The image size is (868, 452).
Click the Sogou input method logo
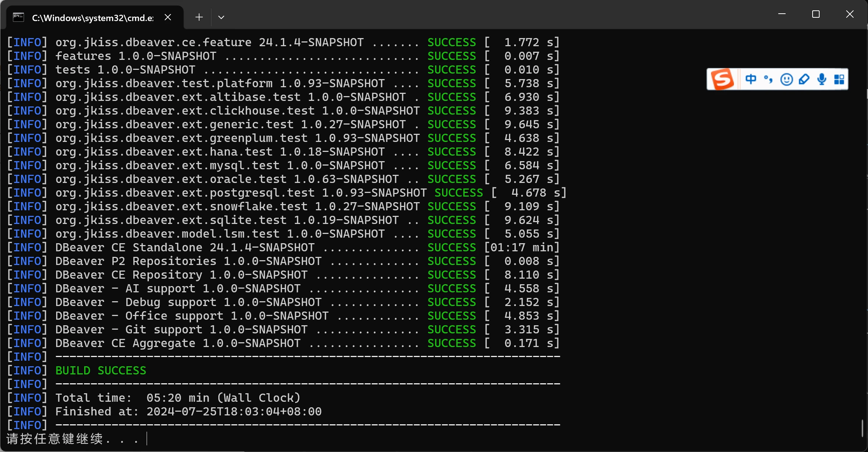(722, 79)
